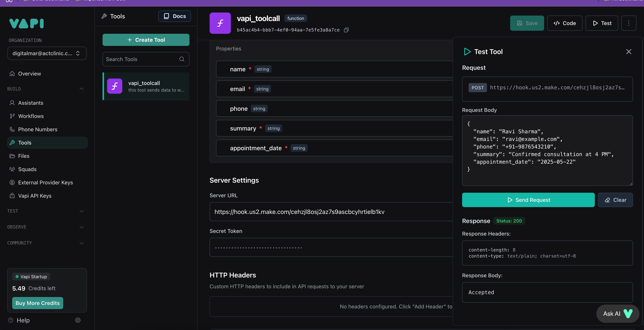Click Send Request button
This screenshot has height=330, width=644.
click(528, 200)
